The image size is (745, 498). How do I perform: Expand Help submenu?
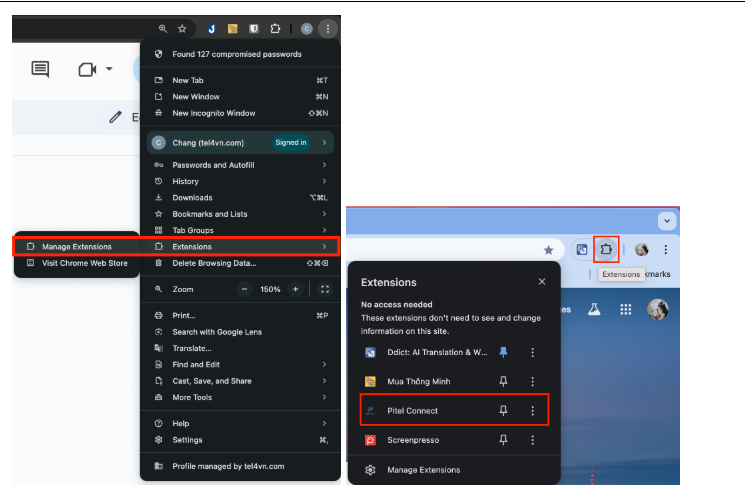(x=240, y=423)
